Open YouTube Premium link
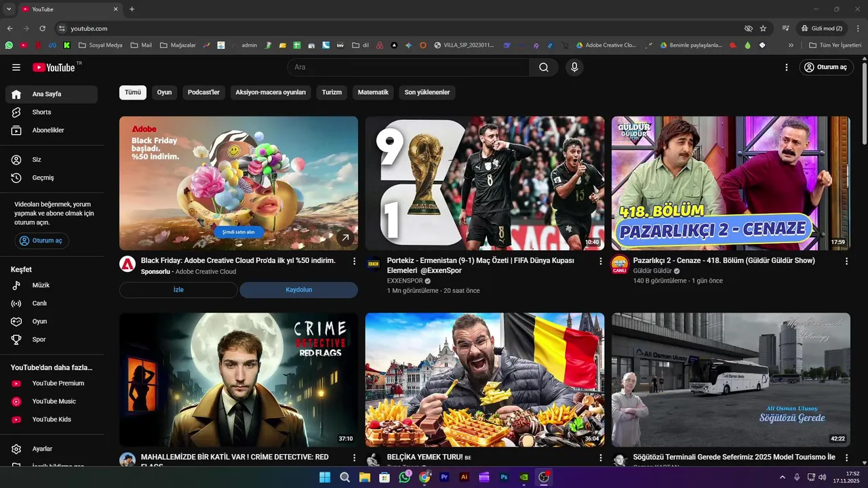This screenshot has width=868, height=488. click(x=52, y=384)
